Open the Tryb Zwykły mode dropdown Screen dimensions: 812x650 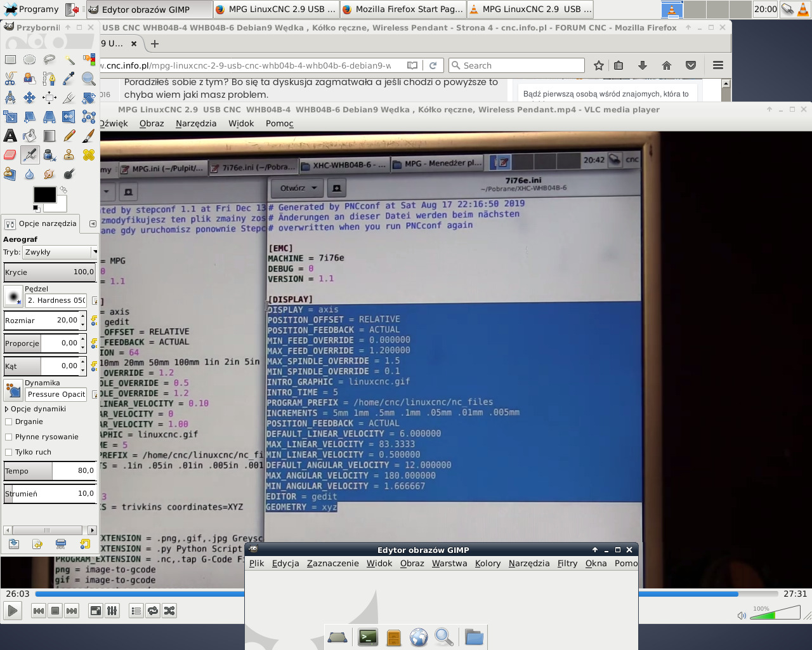tap(61, 252)
